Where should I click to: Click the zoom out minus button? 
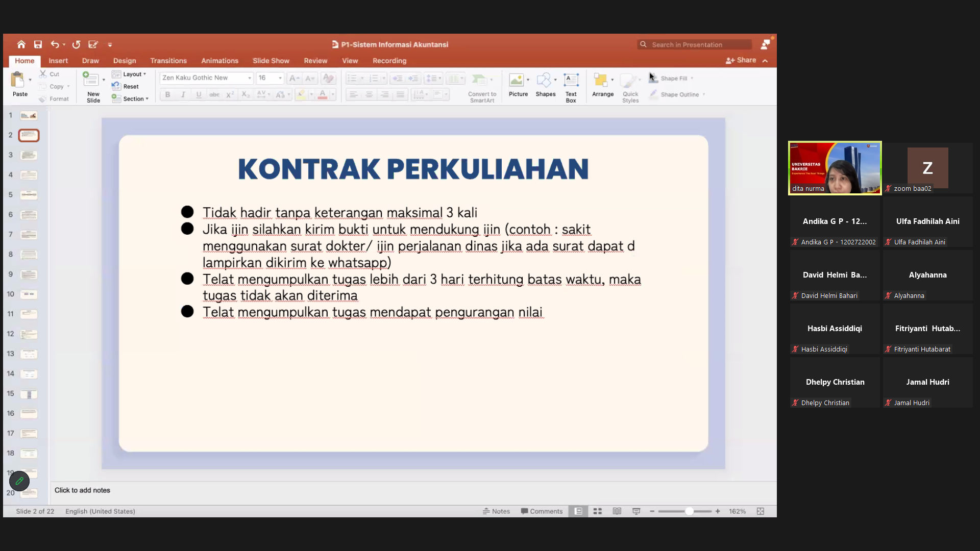tap(652, 511)
